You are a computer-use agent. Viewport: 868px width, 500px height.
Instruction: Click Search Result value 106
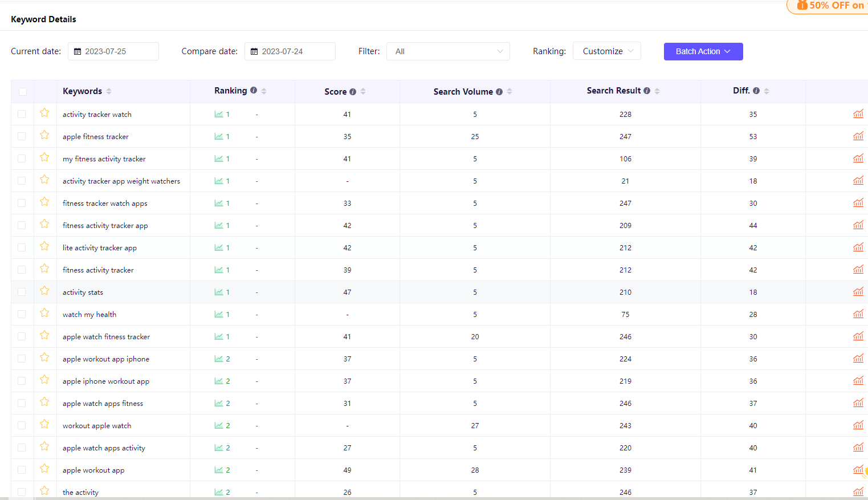[625, 158]
